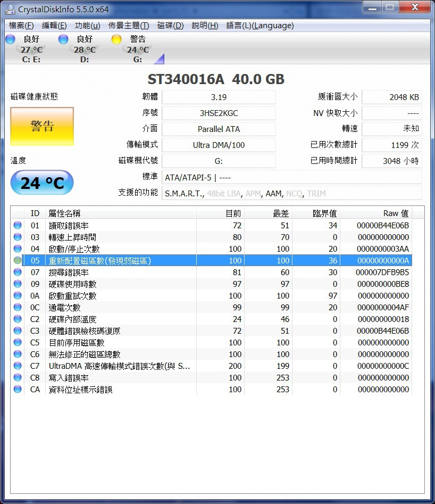Click the status orb for attribute CA 資料位址標示錯誤
The height and width of the screenshot is (504, 435).
click(x=18, y=389)
